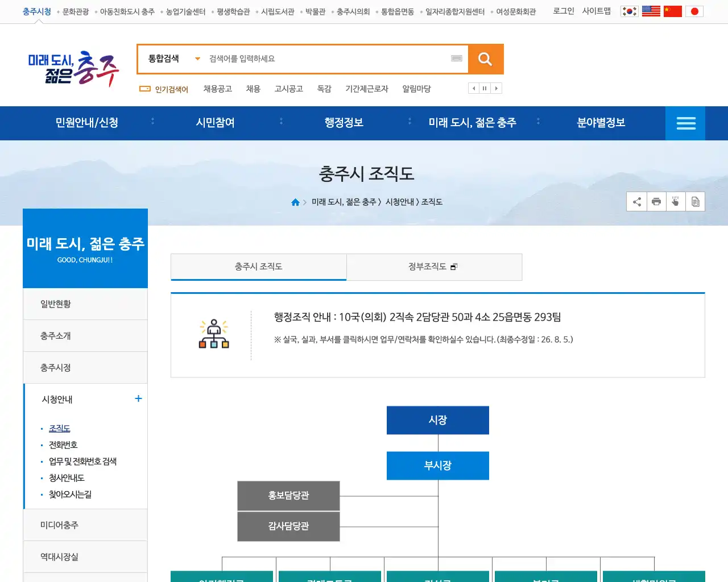The image size is (728, 582).
Task: Click the search keyword input field
Action: [x=327, y=59]
